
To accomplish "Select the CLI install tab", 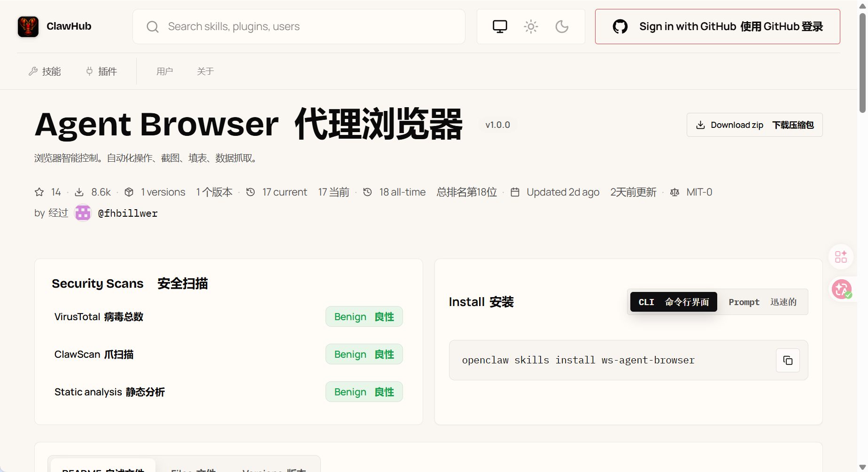I will (x=674, y=302).
